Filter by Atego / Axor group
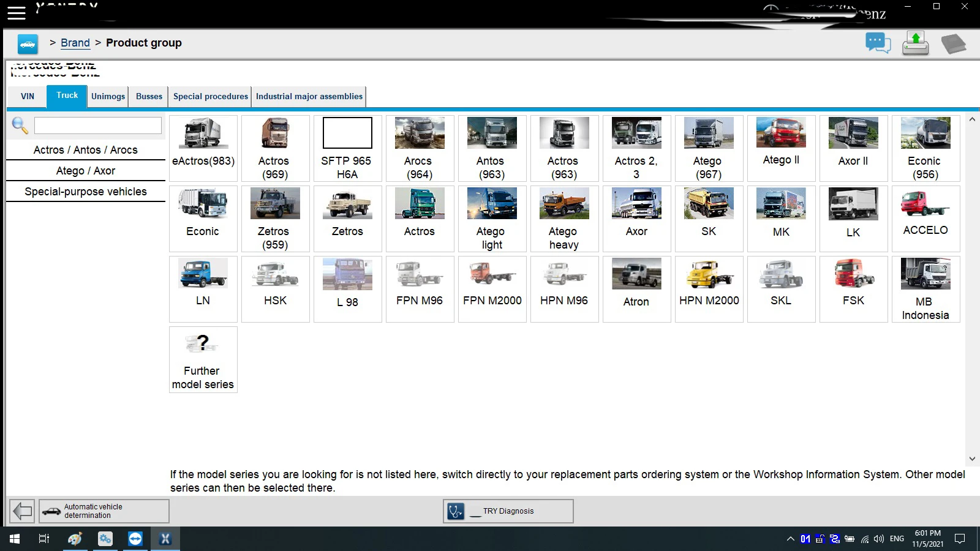Screen dimensions: 980x551 click(86, 171)
